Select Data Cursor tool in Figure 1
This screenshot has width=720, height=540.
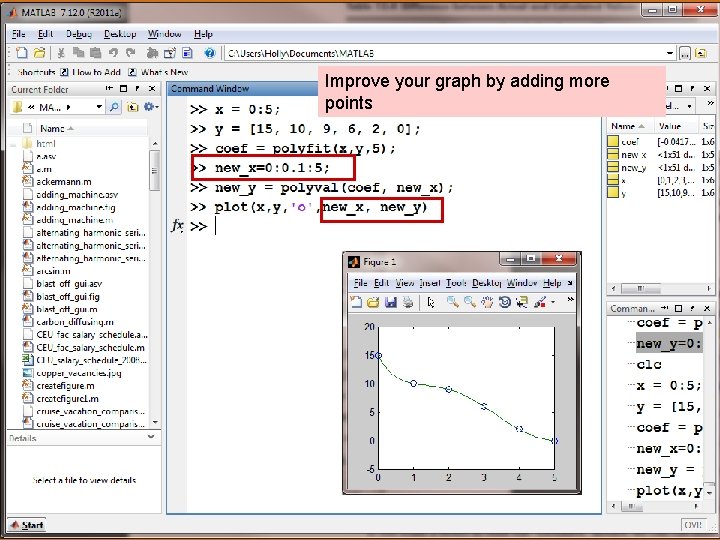tap(522, 302)
